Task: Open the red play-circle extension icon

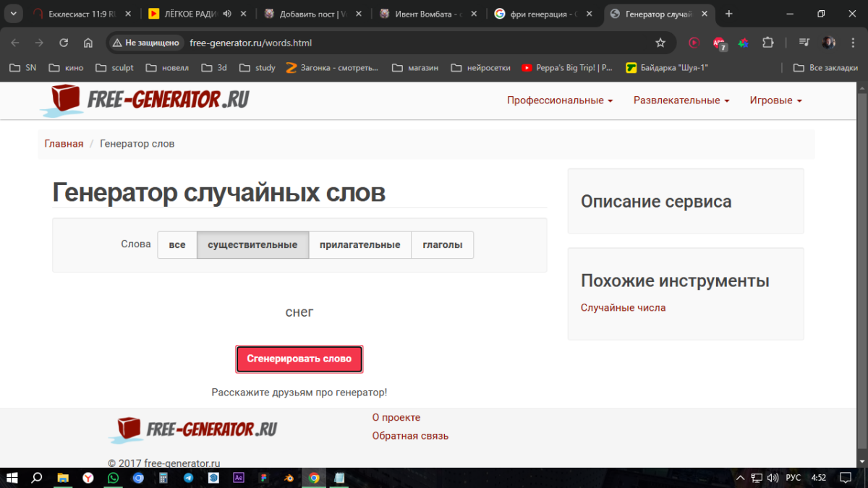Action: [694, 43]
